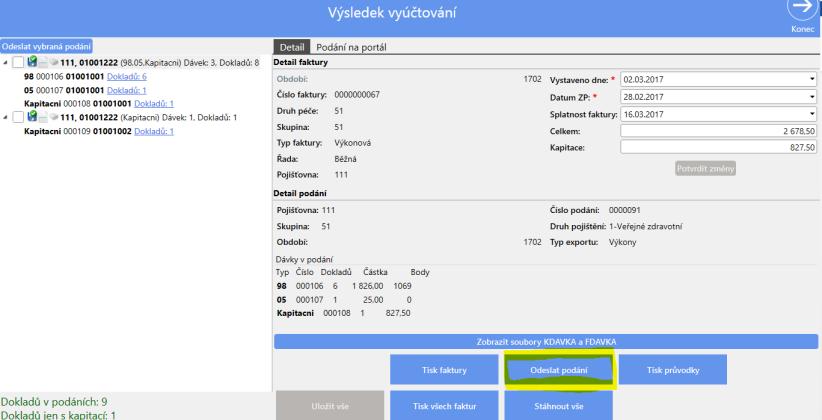Switch to the Podání na portál tab
Screen dimensions: 822x420
tap(351, 47)
